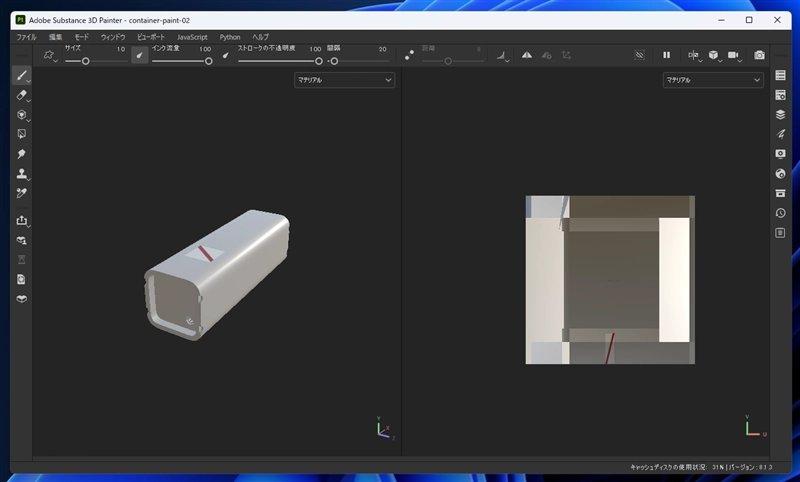The image size is (800, 482).
Task: Open the right viewport マテリアル dropdown
Action: tap(713, 80)
